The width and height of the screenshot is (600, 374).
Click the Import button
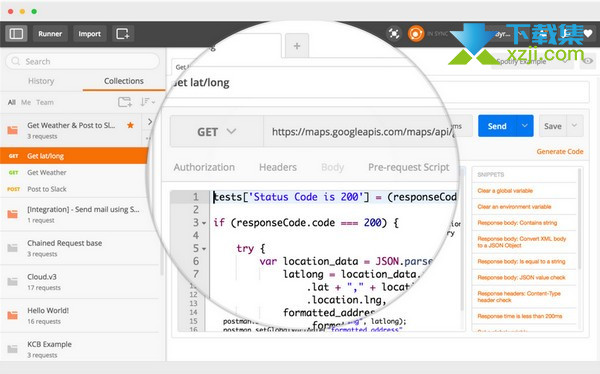[x=90, y=34]
